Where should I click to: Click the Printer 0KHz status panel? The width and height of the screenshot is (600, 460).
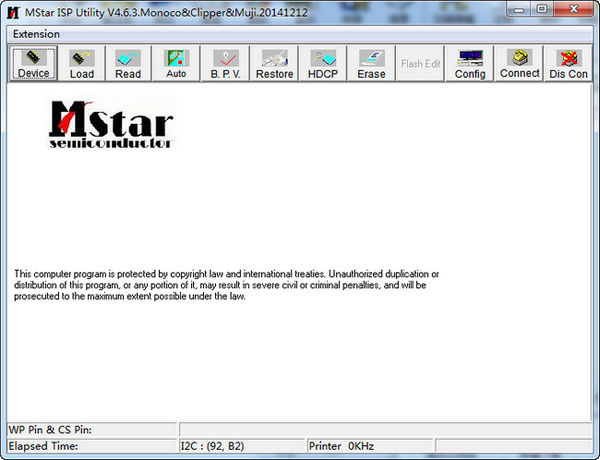pyautogui.click(x=370, y=446)
